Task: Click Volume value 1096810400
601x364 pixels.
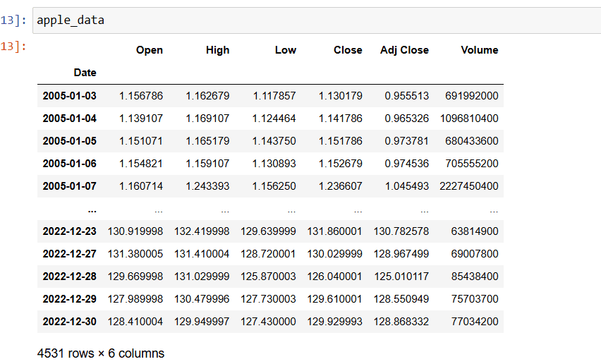Action: [469, 119]
